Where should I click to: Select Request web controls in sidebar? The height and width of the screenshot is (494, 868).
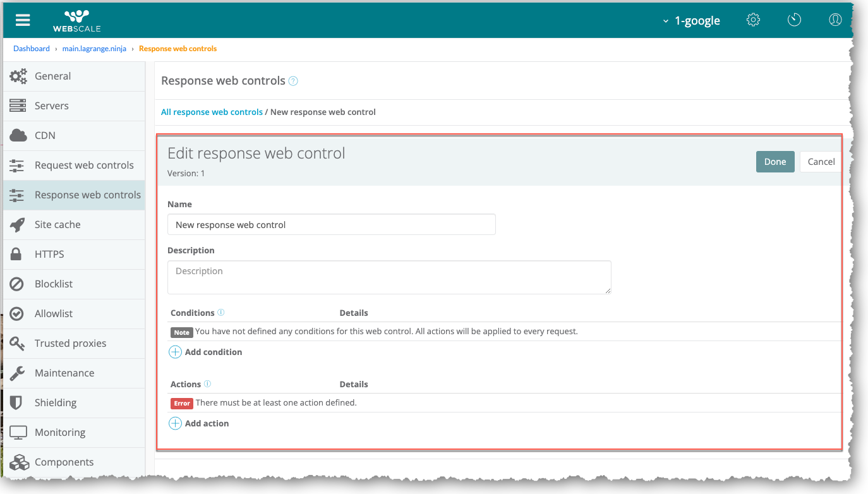click(84, 165)
